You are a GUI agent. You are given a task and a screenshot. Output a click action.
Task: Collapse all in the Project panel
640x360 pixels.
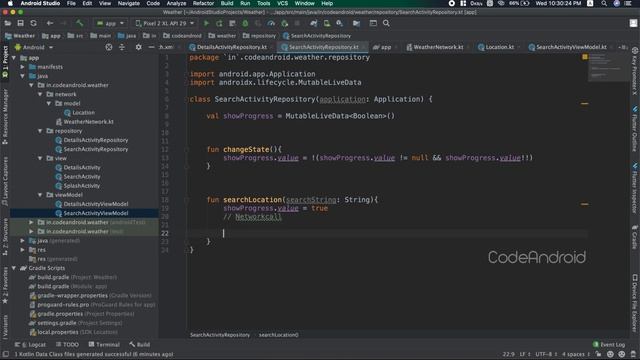(x=122, y=47)
